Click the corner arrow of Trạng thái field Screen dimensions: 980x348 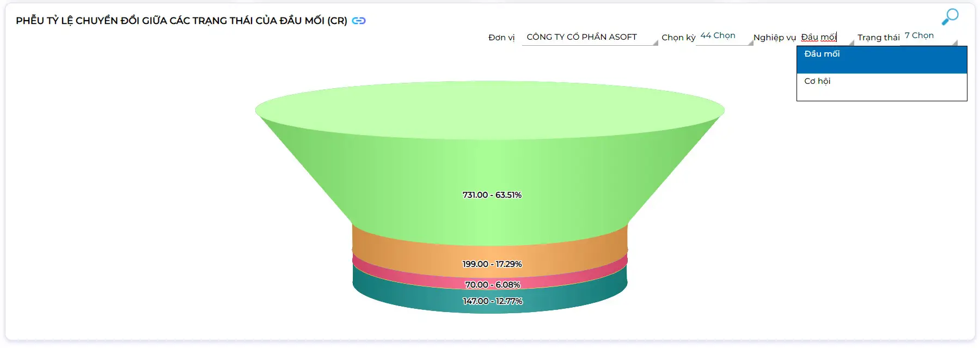[954, 42]
